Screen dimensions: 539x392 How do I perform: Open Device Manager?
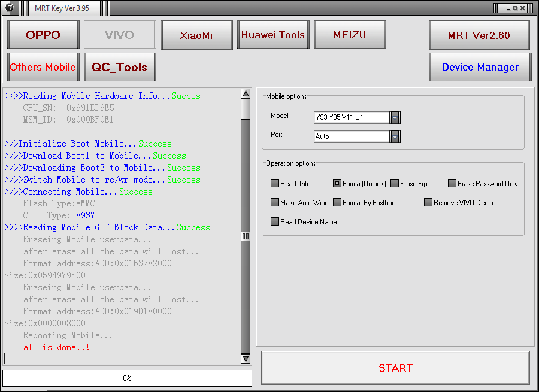pos(480,67)
